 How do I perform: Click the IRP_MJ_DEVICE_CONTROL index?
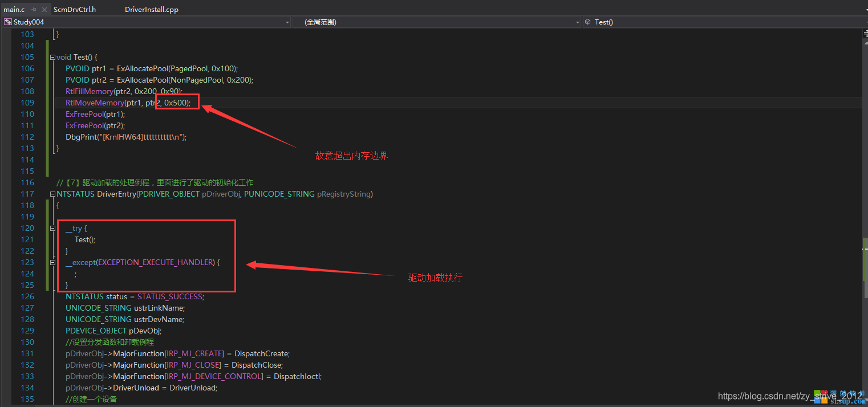pyautogui.click(x=214, y=376)
